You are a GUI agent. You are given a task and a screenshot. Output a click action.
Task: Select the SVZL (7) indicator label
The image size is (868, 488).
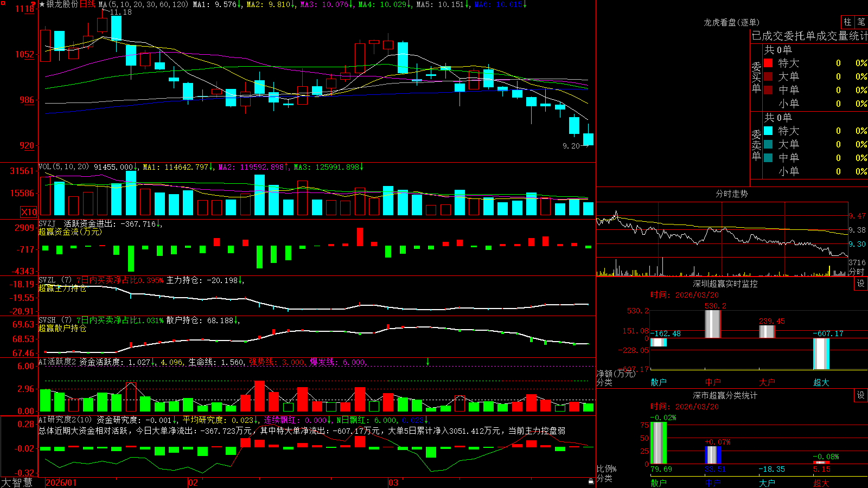pyautogui.click(x=55, y=280)
